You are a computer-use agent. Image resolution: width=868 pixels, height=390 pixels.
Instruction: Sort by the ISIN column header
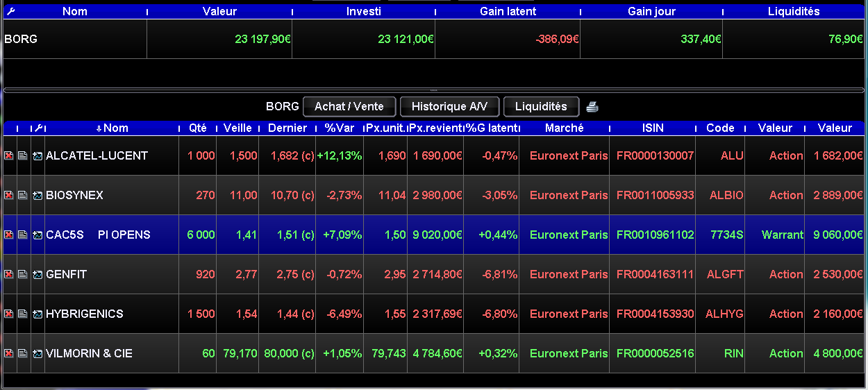653,128
